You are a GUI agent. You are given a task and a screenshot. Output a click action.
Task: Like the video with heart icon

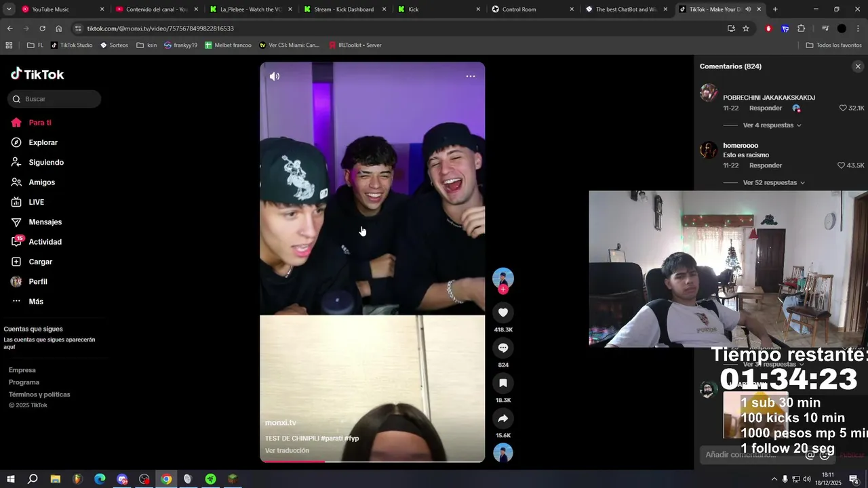(503, 312)
